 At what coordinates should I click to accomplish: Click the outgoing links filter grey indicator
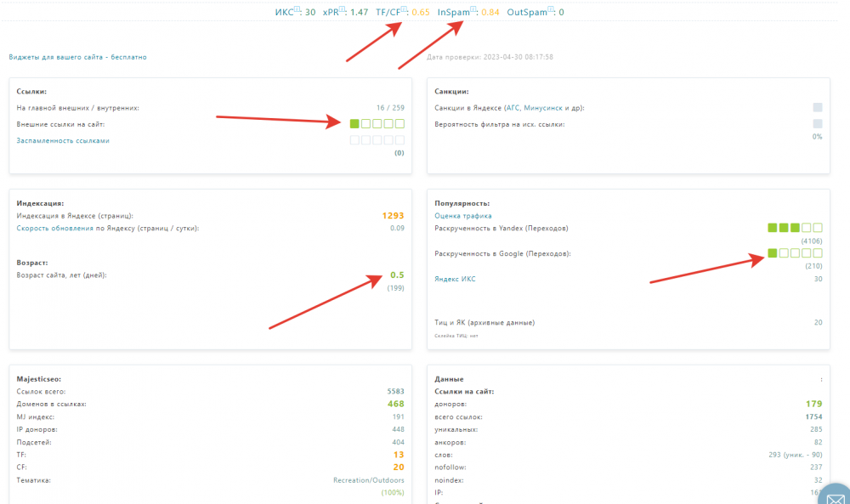coord(818,123)
